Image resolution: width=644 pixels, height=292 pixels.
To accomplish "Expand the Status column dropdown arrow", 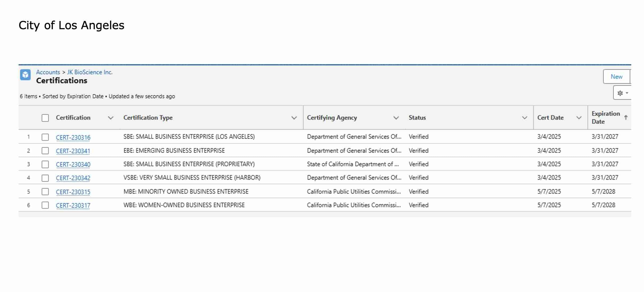I will (x=525, y=118).
